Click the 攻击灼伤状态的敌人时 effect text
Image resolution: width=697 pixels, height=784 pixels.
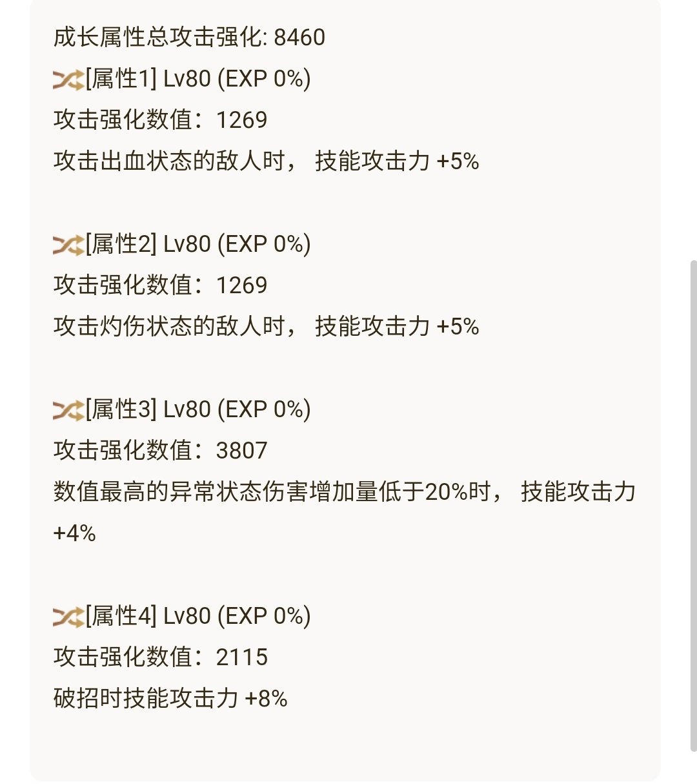pos(169,327)
